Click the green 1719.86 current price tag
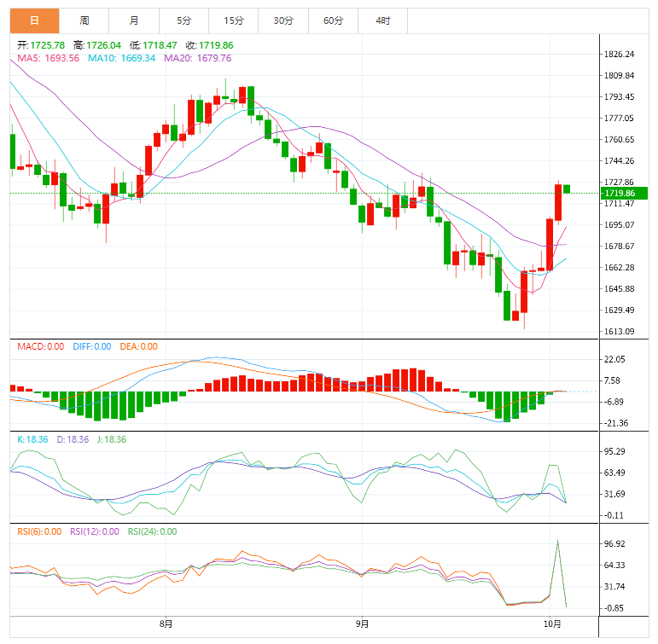This screenshot has width=658, height=644. pos(624,193)
